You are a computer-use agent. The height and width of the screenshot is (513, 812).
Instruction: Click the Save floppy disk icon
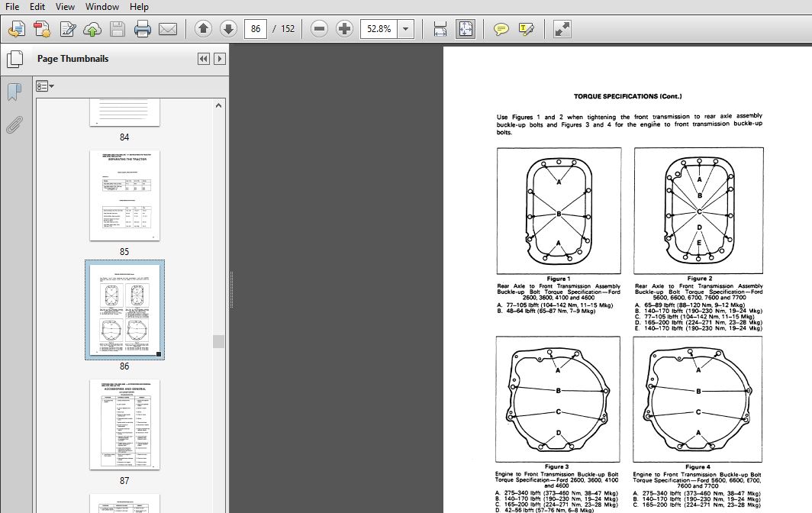point(118,29)
